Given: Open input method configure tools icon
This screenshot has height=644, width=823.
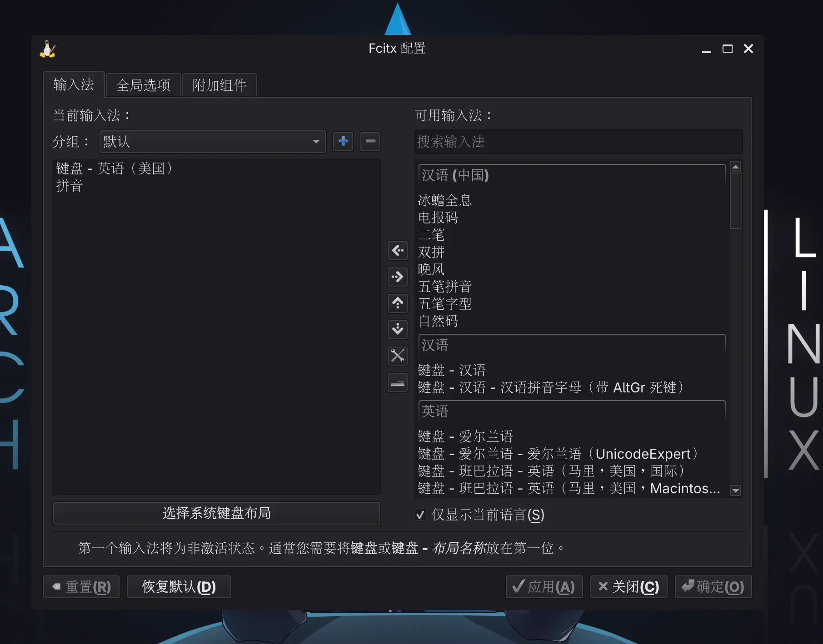Looking at the screenshot, I should pyautogui.click(x=398, y=356).
